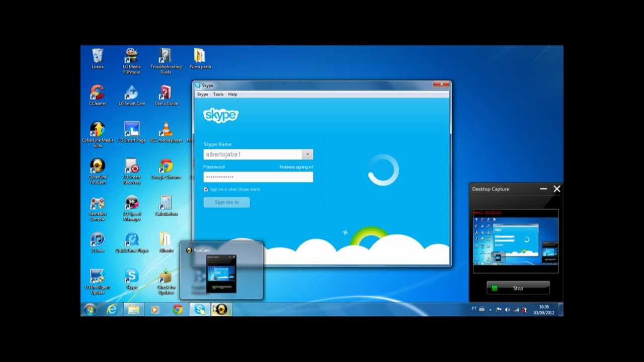Open the Nova pasta folder
644x362 pixels.
click(200, 58)
